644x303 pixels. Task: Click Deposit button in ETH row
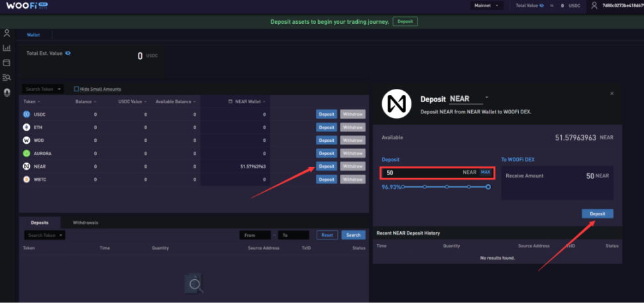pos(327,127)
